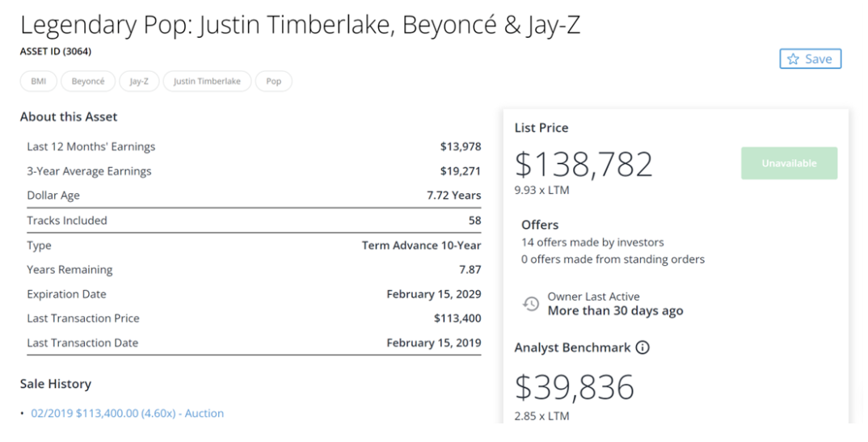Viewport: 868px width, 442px height.
Task: Click the Last Transaction Price row
Action: (253, 318)
